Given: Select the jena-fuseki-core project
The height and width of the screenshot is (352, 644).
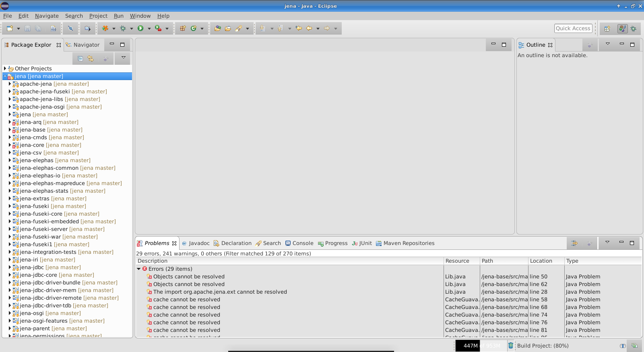Looking at the screenshot, I should 41,214.
